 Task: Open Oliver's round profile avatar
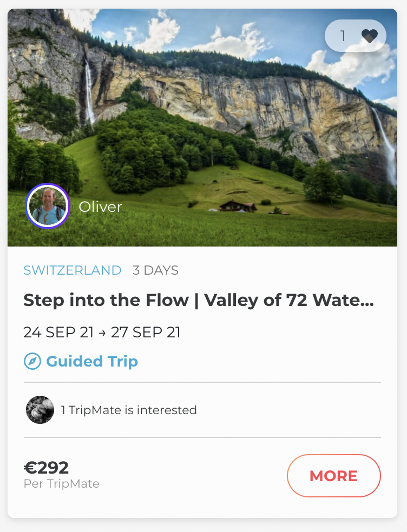tap(48, 206)
